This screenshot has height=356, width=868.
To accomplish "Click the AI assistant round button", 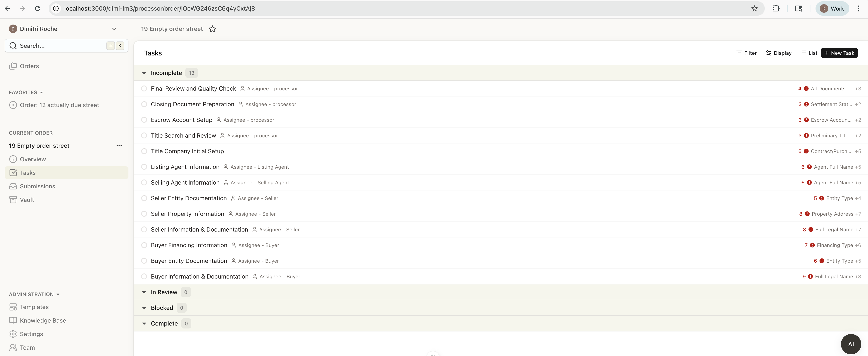I will (x=850, y=344).
